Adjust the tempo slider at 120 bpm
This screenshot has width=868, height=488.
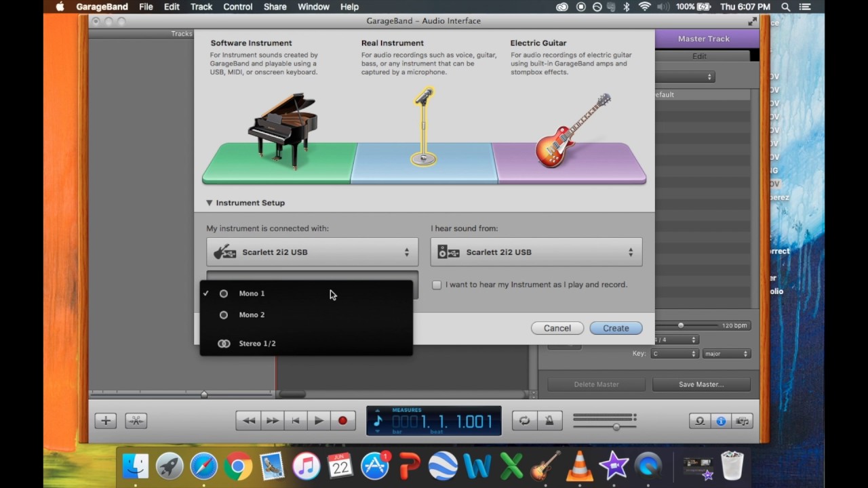pos(681,325)
